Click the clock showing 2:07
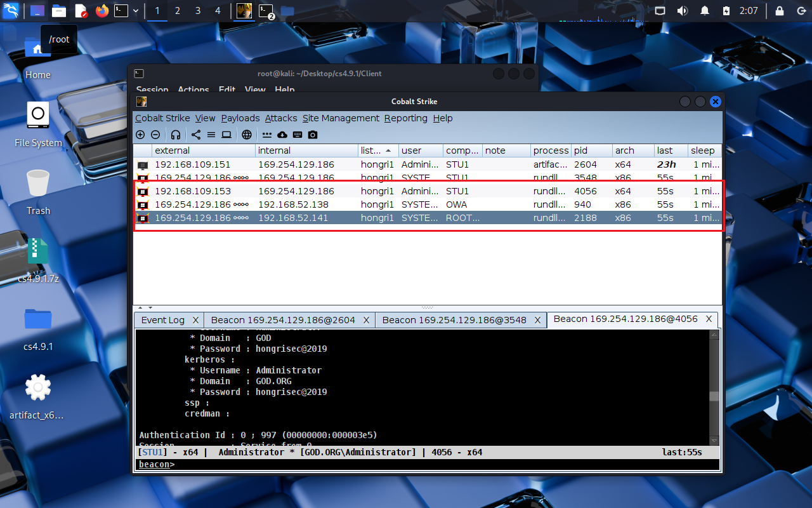Viewport: 812px width, 508px height. click(x=749, y=11)
